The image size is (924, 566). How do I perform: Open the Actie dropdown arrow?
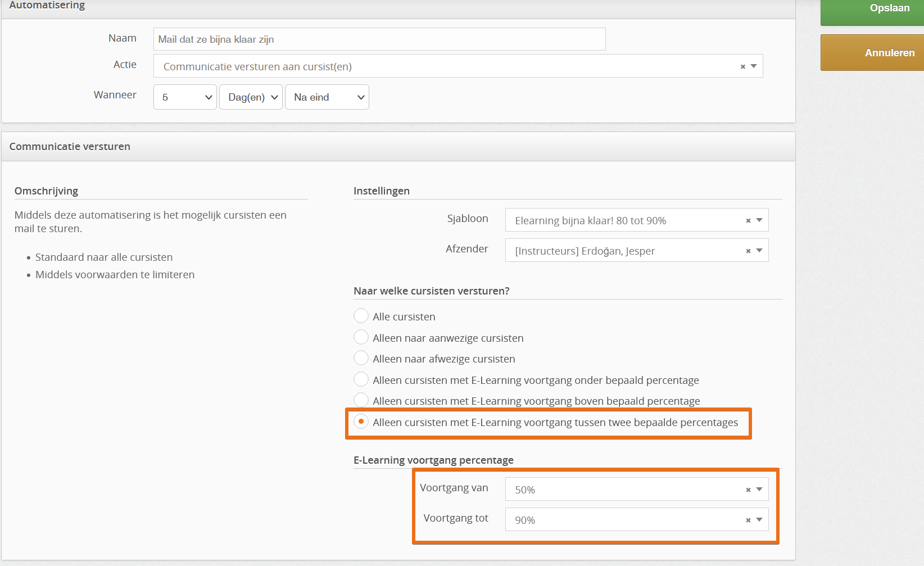tap(754, 66)
